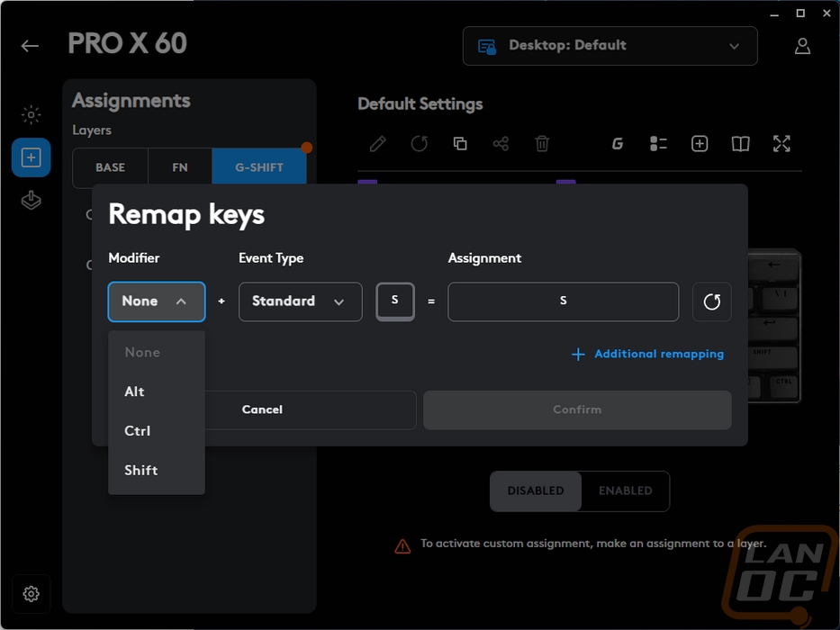The height and width of the screenshot is (630, 840).
Task: Click the Confirm button
Action: pyautogui.click(x=577, y=409)
